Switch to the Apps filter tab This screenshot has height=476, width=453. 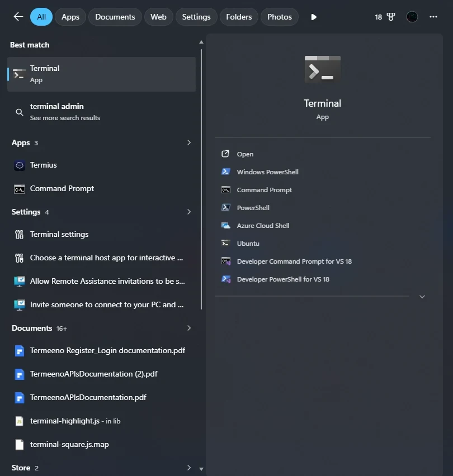pos(70,17)
